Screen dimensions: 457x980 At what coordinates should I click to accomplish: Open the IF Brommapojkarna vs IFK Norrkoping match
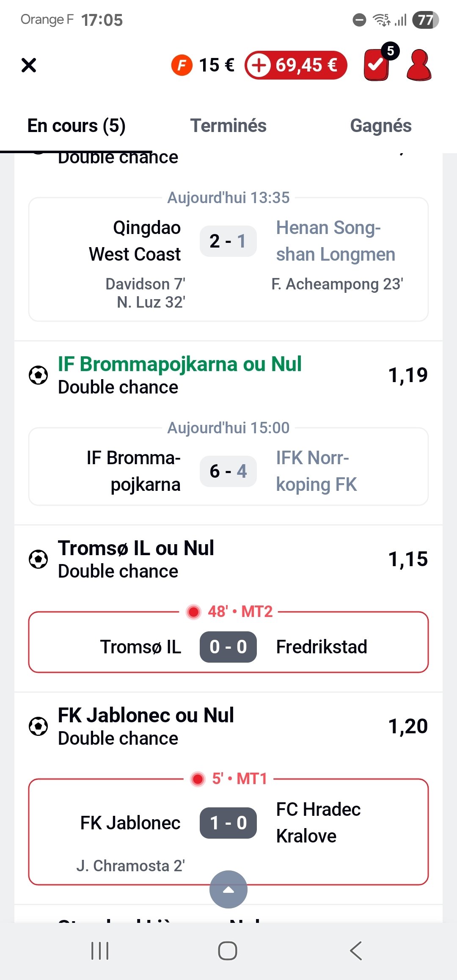click(x=228, y=471)
